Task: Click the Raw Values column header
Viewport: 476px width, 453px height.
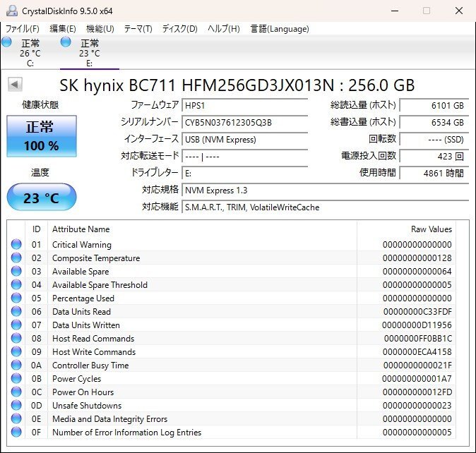Action: 431,229
